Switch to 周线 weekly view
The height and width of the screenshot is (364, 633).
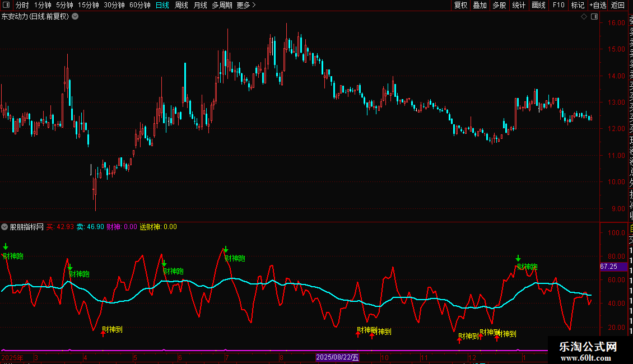coord(181,5)
